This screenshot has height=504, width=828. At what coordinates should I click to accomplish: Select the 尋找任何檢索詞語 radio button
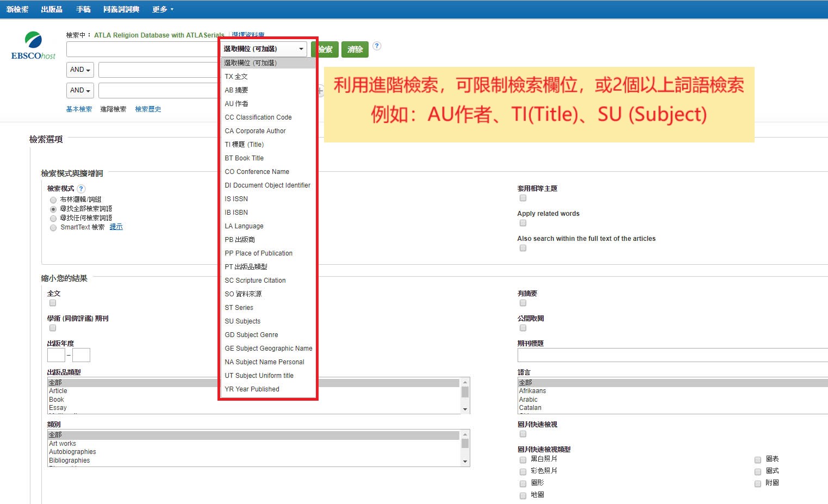[53, 219]
